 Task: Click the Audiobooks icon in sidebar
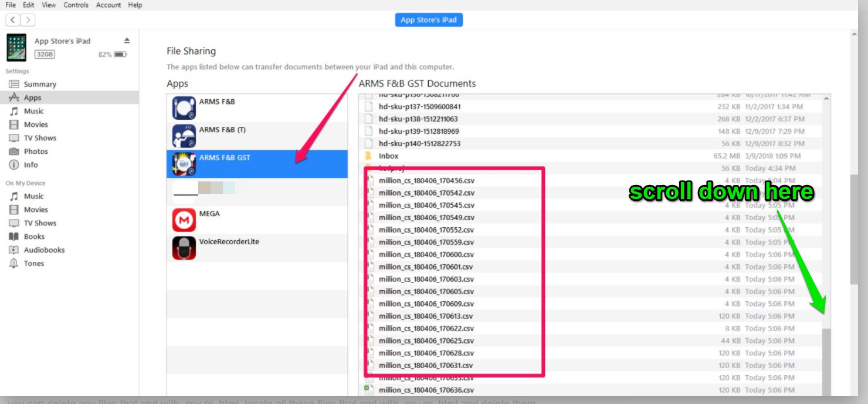[13, 250]
